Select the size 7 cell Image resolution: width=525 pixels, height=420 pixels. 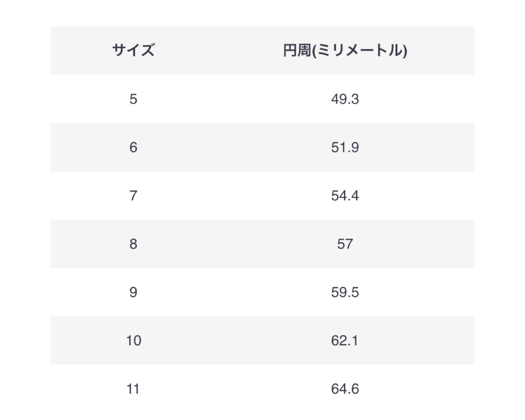click(133, 196)
